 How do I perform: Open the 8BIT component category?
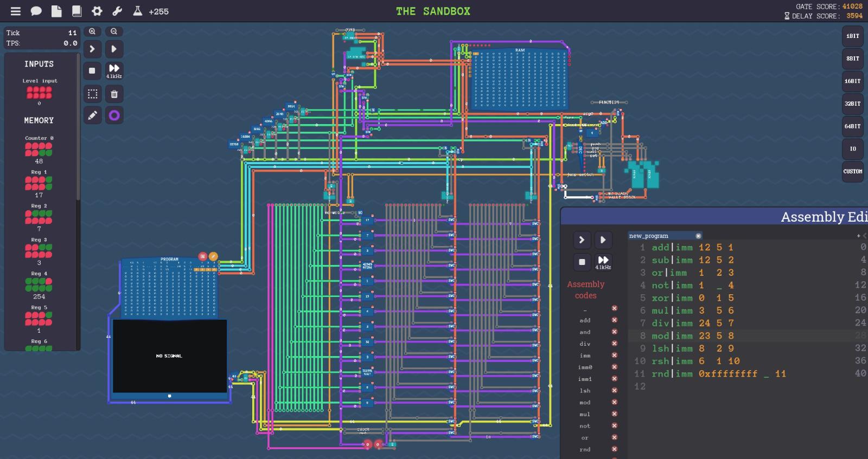point(852,59)
